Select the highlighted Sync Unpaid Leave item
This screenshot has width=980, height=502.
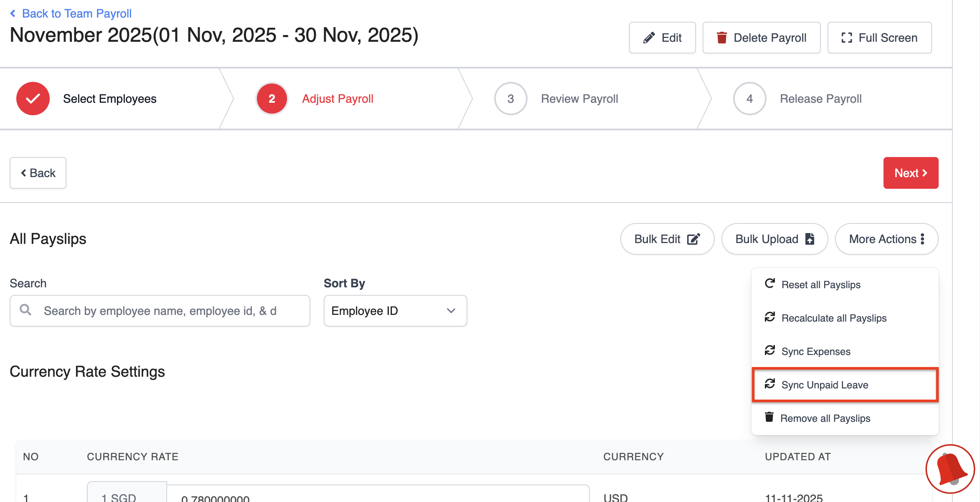pyautogui.click(x=824, y=385)
